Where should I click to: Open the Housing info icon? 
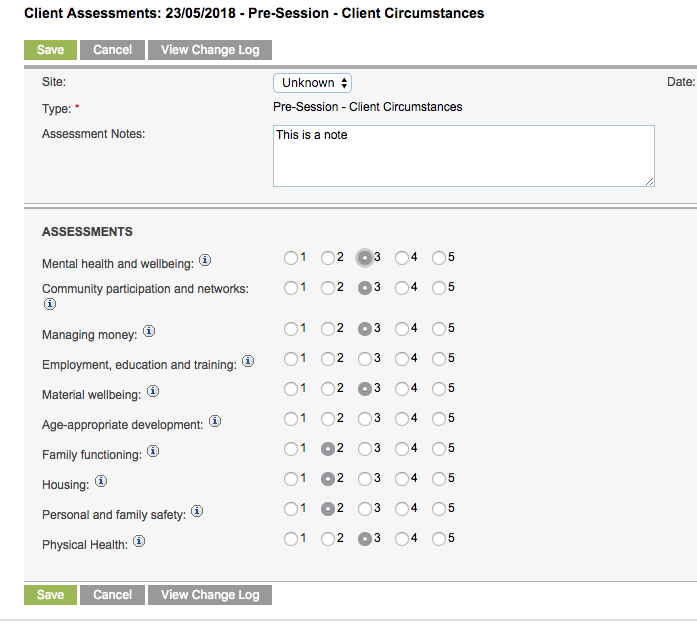pyautogui.click(x=101, y=481)
